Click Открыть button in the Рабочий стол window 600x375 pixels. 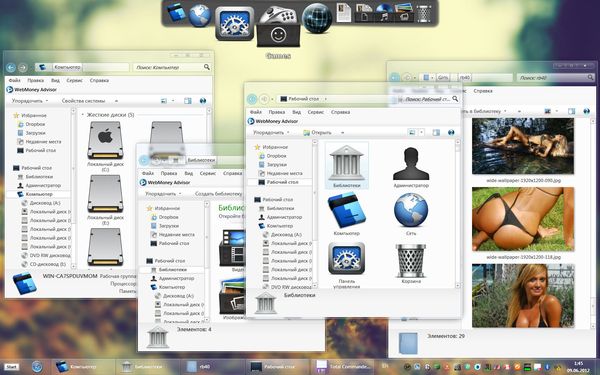317,132
